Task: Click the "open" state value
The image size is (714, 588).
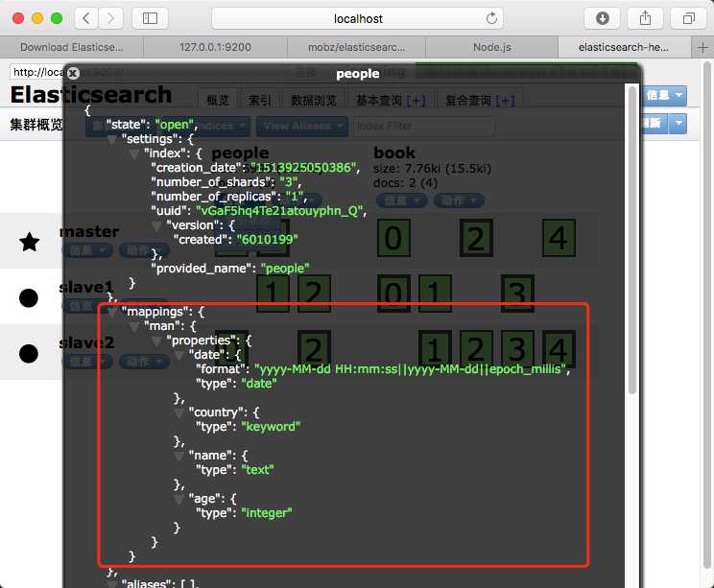Action: pos(175,125)
